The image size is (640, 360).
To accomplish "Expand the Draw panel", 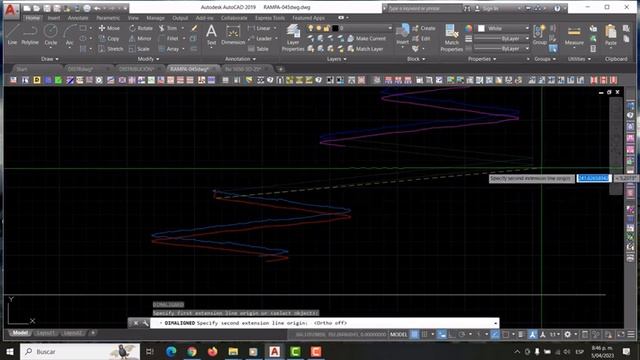I will point(50,59).
